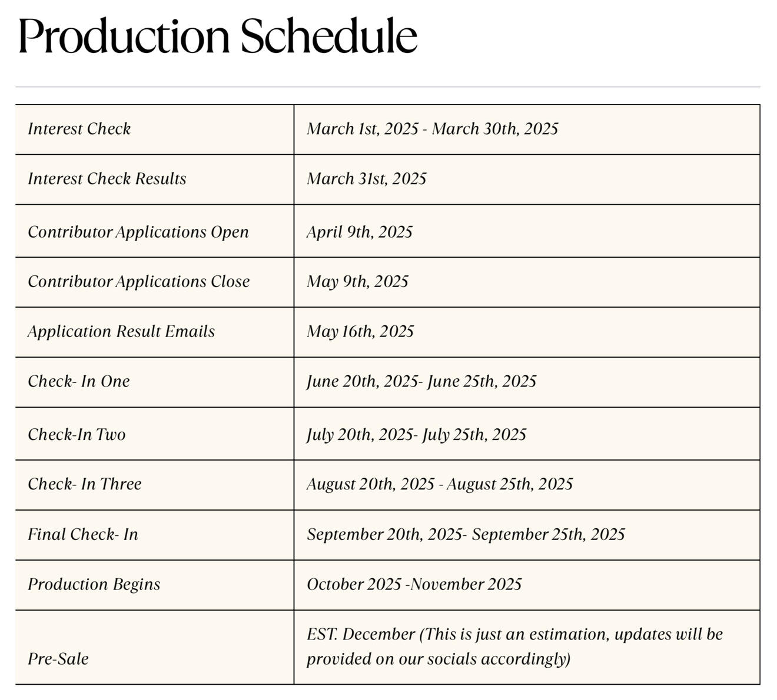Image resolution: width=777 pixels, height=700 pixels.
Task: Click the March 1st to March 30th dates
Action: 432,129
